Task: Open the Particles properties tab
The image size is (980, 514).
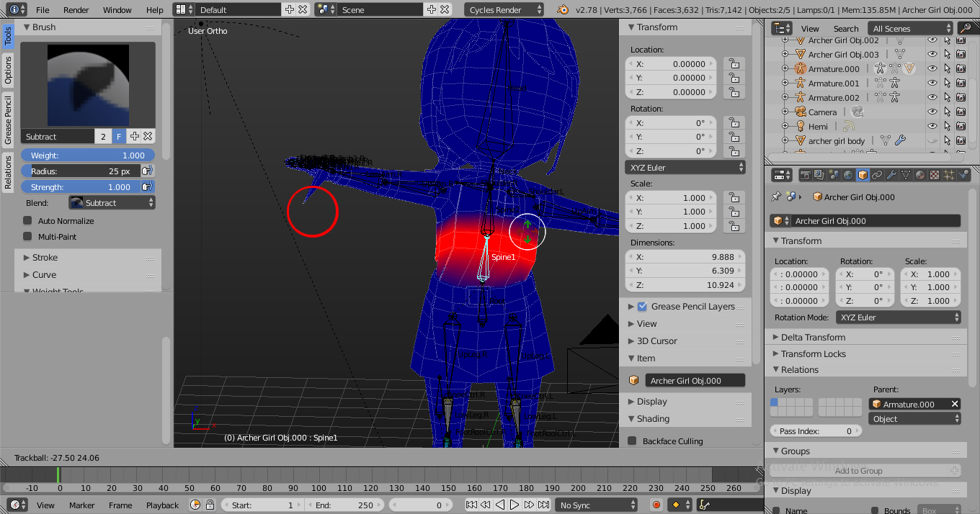Action: (x=949, y=175)
